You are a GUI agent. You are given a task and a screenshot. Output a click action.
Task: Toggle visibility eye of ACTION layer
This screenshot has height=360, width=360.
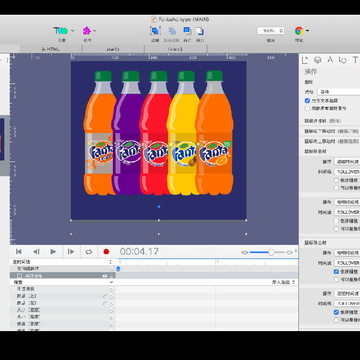pos(105,276)
